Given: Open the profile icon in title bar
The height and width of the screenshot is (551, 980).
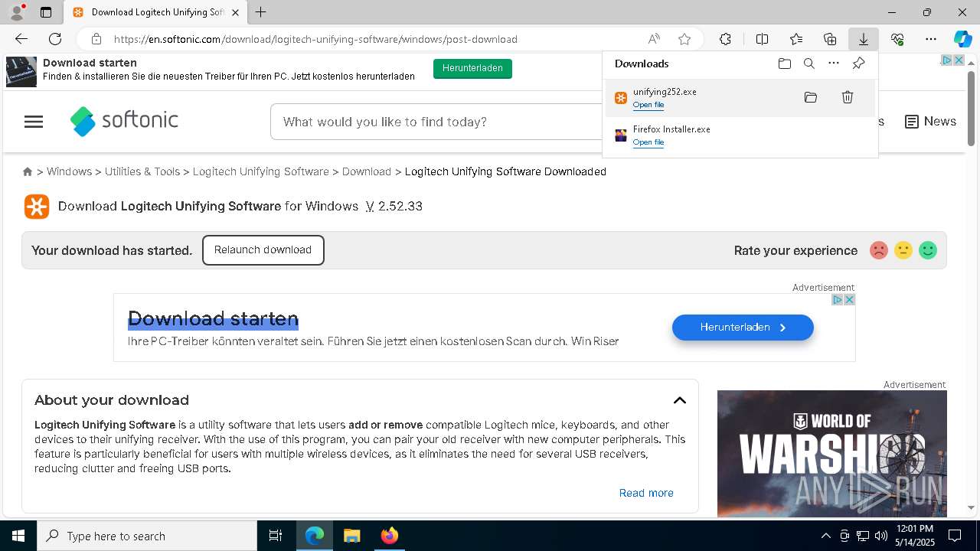Looking at the screenshot, I should 16,12.
